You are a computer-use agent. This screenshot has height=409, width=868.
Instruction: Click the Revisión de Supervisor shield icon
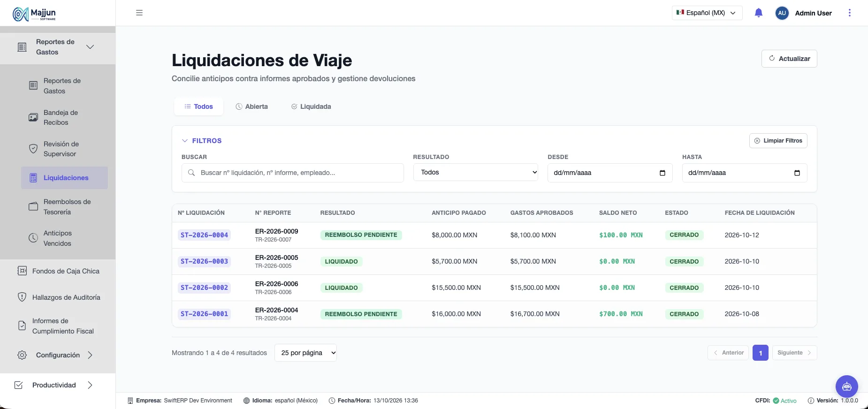point(33,149)
